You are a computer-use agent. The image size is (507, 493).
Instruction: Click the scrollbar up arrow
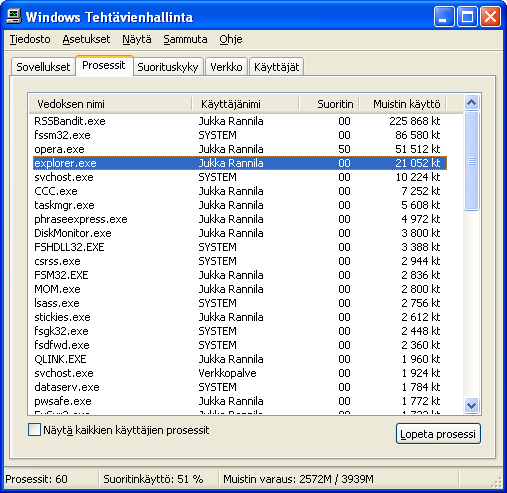pyautogui.click(x=471, y=102)
